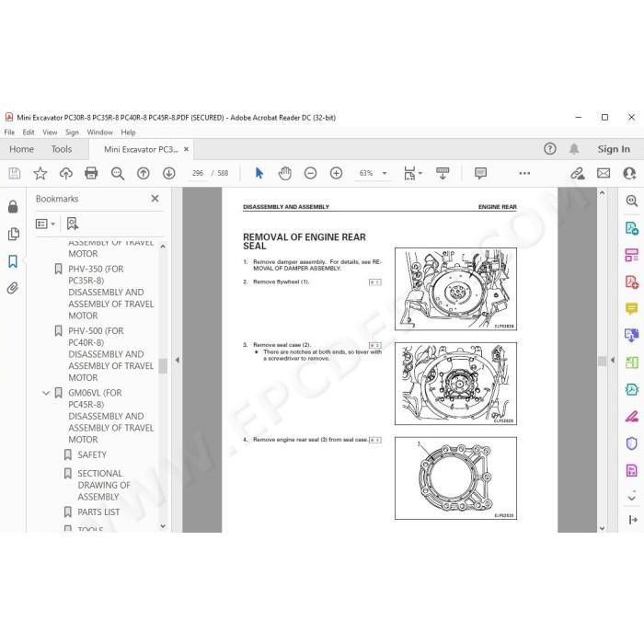Zoom out with minus icon
This screenshot has width=644, height=644.
tap(311, 173)
